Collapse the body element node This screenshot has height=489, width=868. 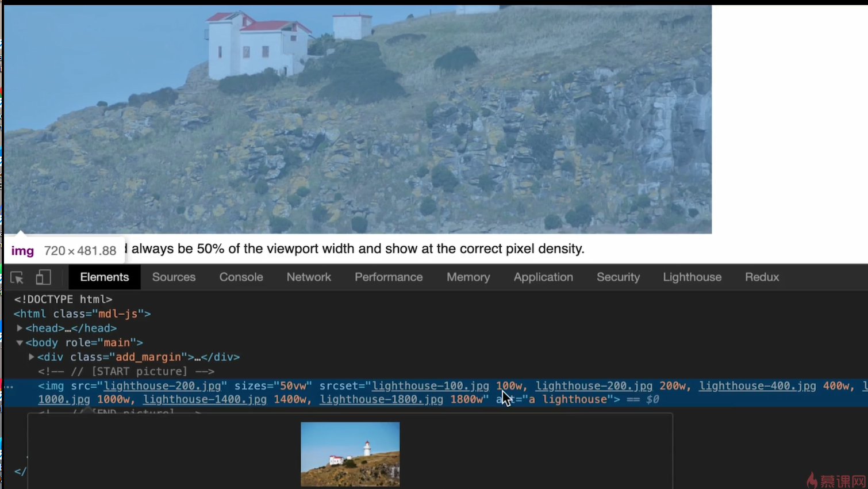click(20, 343)
